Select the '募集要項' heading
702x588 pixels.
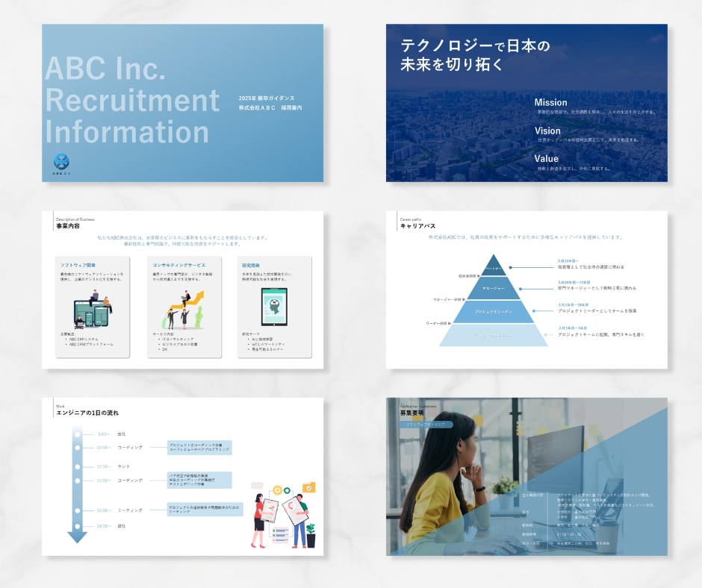(412, 413)
